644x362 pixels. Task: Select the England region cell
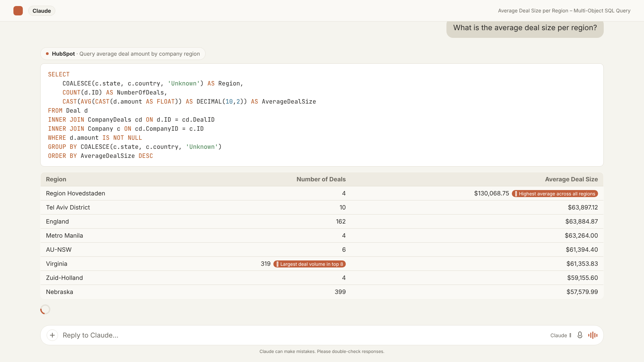click(x=57, y=222)
